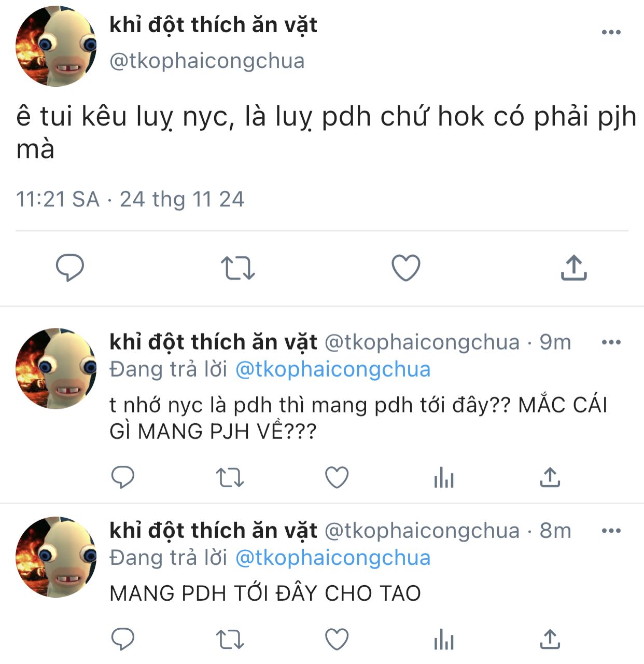Reply to the main tweet
Viewport: 644px width, 664px height.
point(70,268)
